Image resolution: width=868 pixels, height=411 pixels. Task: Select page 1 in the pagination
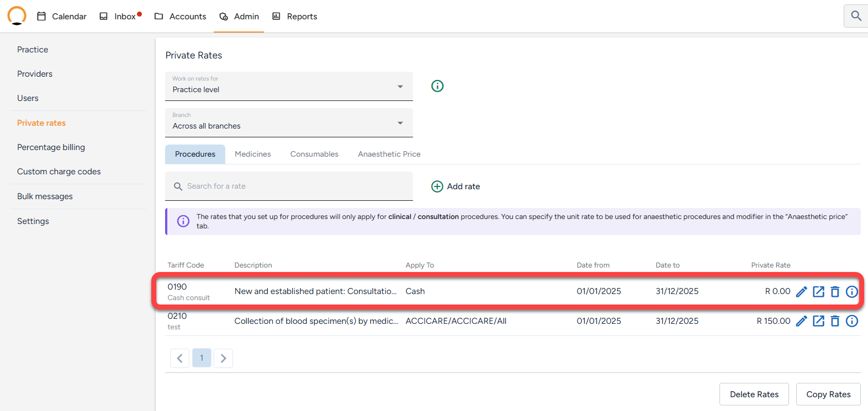point(202,358)
